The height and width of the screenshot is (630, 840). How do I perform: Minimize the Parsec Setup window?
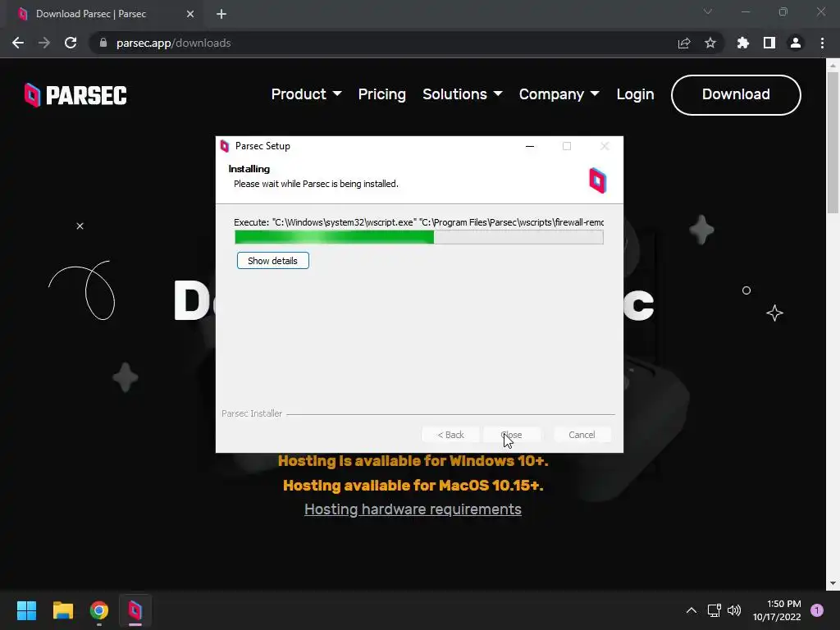[529, 146]
